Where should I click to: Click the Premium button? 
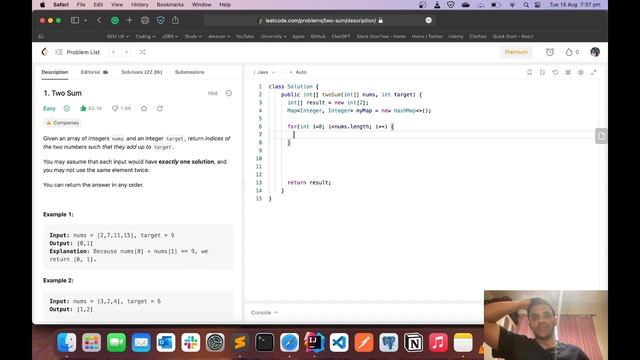point(516,52)
